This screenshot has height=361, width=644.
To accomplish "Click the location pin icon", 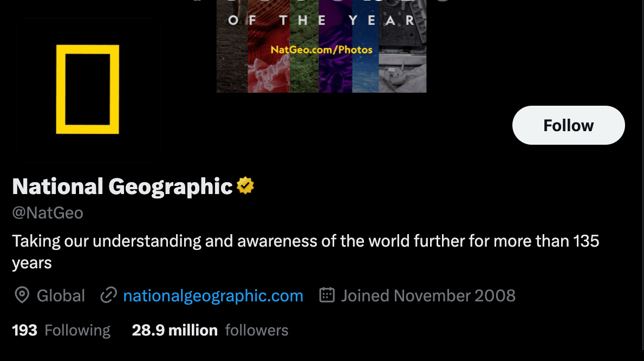I will click(22, 295).
